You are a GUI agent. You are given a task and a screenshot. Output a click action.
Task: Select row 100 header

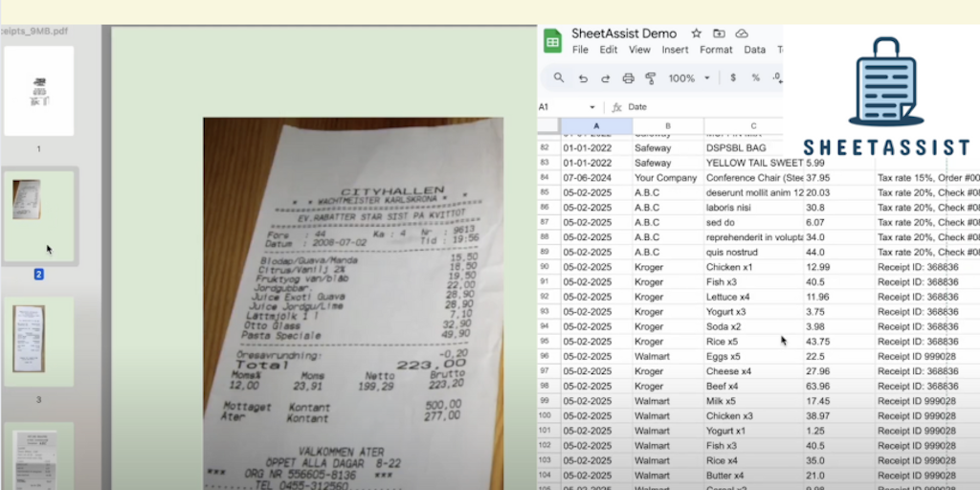(548, 415)
